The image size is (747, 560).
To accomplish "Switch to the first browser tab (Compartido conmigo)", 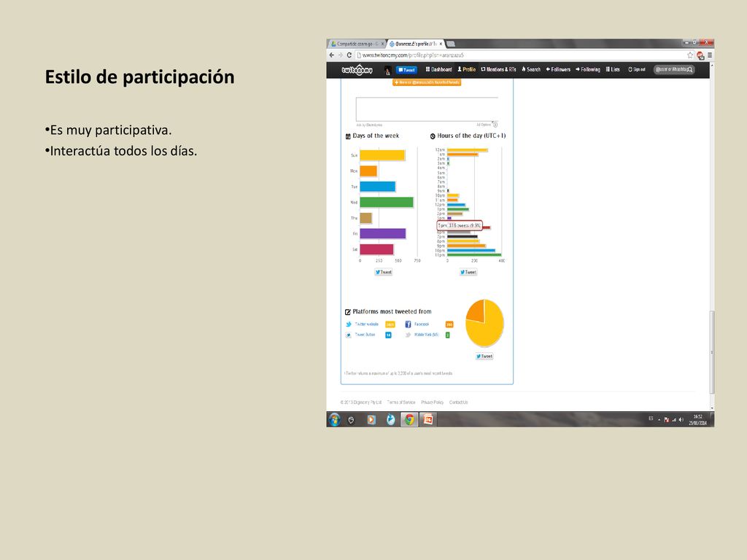I will [x=356, y=44].
